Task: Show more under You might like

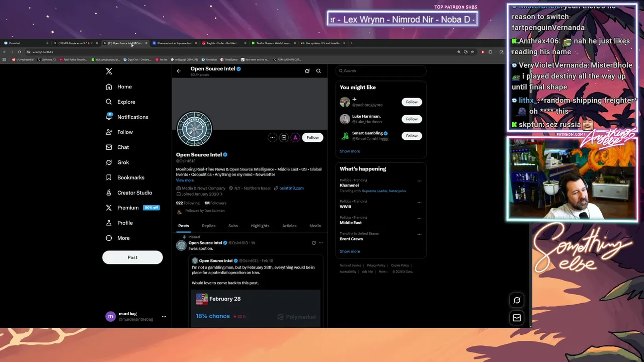Action: click(350, 151)
